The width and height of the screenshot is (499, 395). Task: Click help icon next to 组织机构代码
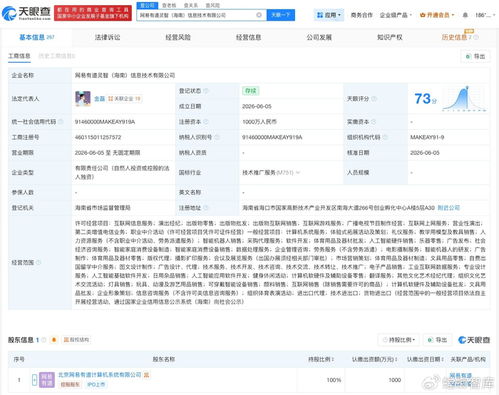[x=385, y=137]
